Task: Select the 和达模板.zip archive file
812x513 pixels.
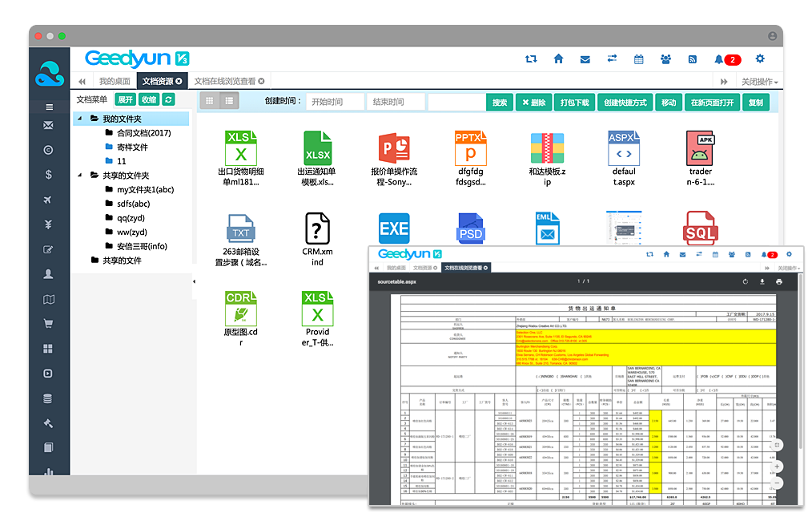Action: pyautogui.click(x=548, y=159)
